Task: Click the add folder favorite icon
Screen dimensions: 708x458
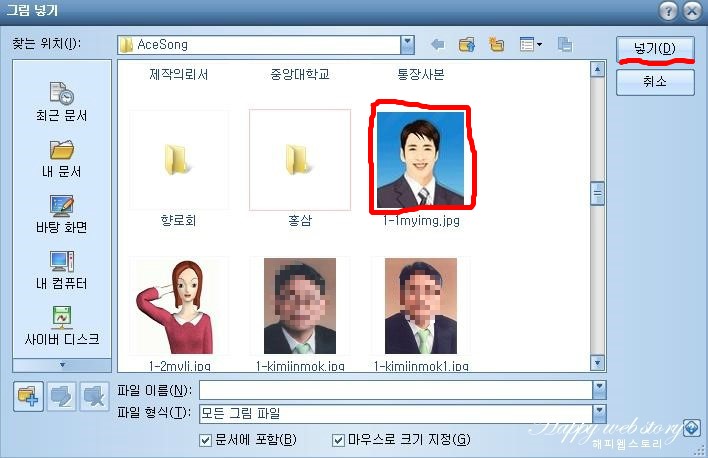Action: [28, 397]
